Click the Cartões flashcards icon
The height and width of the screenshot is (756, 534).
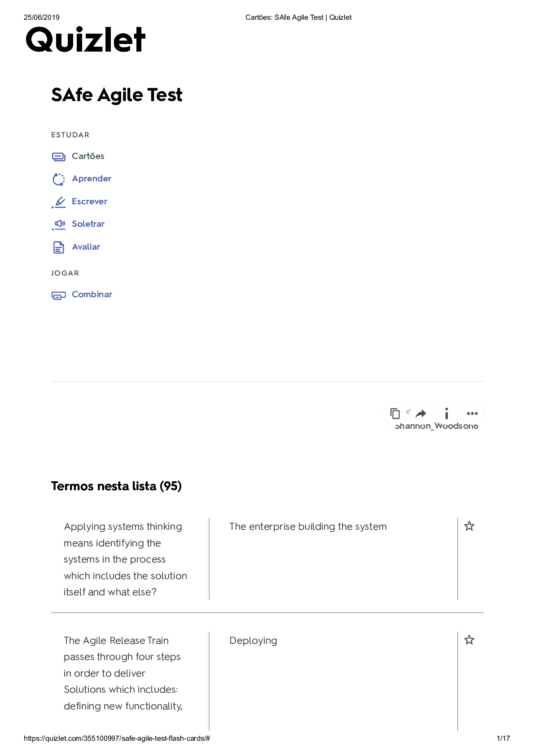pyautogui.click(x=58, y=157)
